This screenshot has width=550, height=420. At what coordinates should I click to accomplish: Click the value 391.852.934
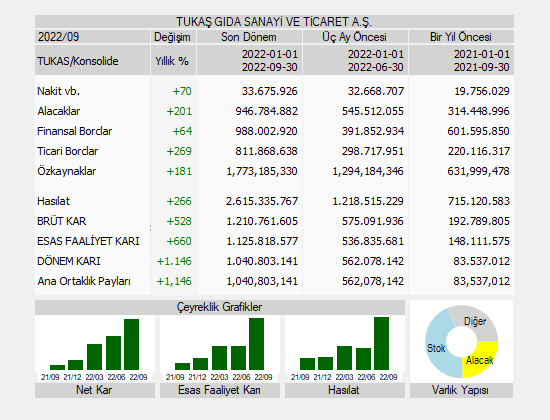click(x=373, y=131)
